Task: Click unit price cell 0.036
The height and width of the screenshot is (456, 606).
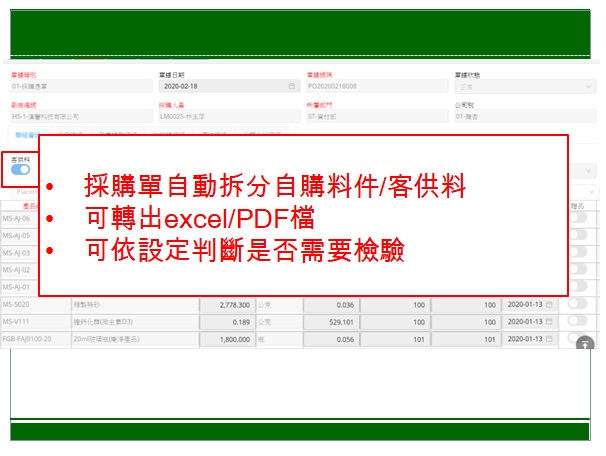Action: [x=331, y=305]
